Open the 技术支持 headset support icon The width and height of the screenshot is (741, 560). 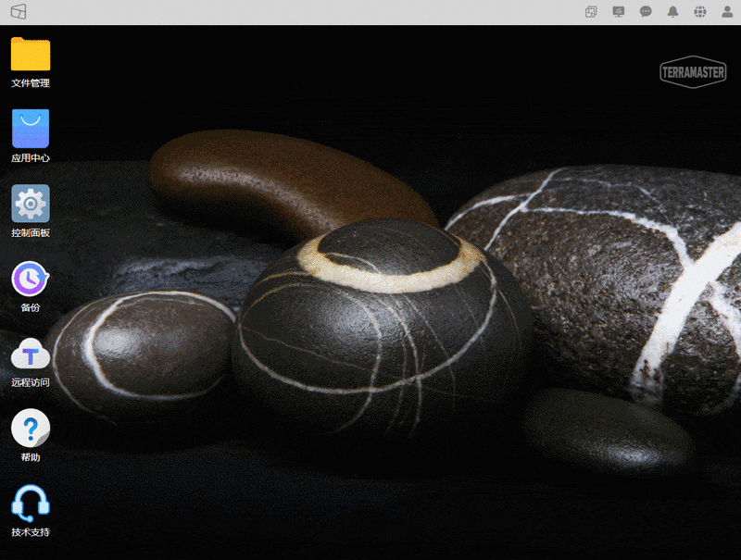pos(31,504)
